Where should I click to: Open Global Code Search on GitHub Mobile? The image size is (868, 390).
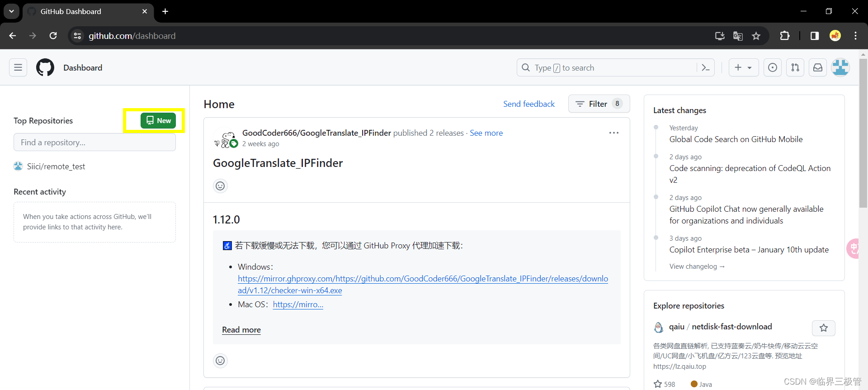click(736, 139)
